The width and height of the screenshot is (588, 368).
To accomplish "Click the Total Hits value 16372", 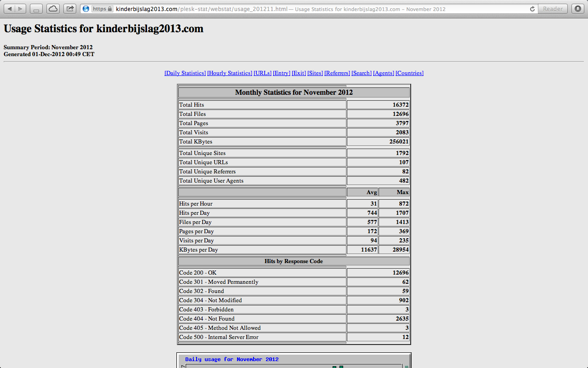I will (x=401, y=105).
